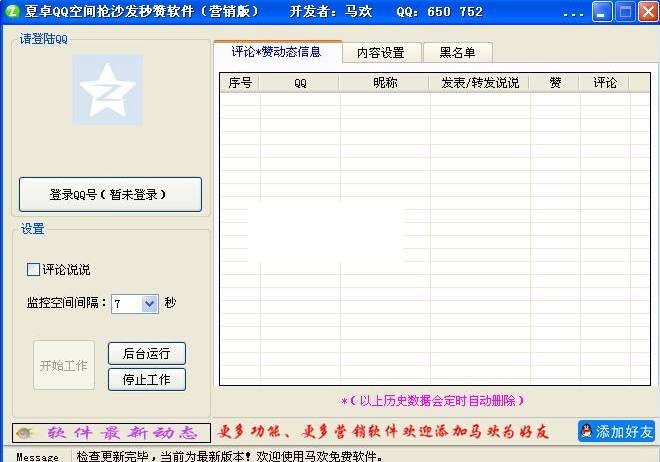Close the 夏卓QQ空间 software window
Screen dimensions: 660x462
pos(646,13)
